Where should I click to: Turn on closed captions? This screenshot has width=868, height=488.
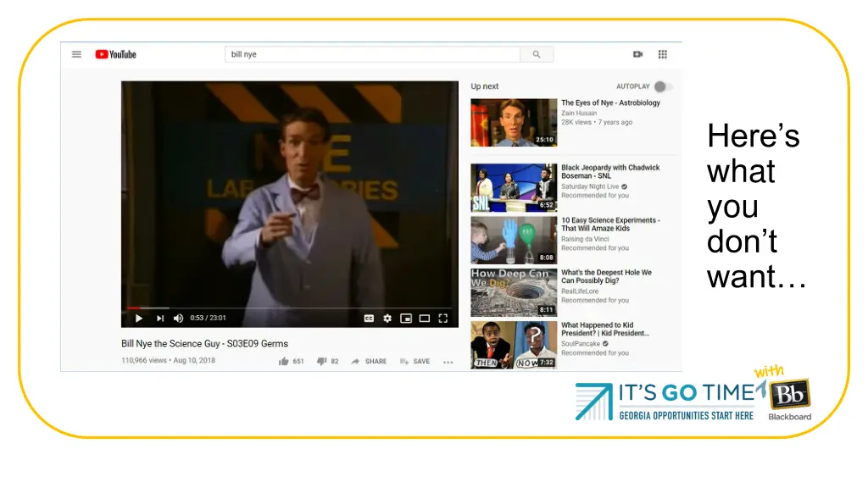(369, 319)
